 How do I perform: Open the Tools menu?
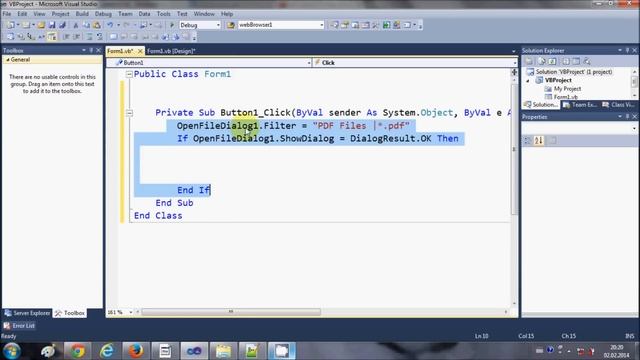tap(164, 14)
